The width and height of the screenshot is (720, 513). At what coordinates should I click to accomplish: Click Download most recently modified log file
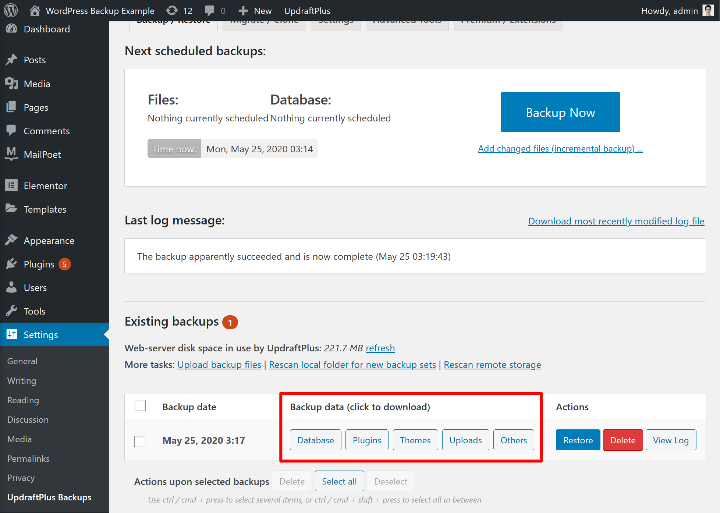pos(616,221)
